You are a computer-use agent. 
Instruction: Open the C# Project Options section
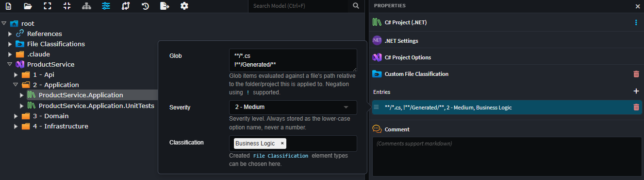coord(408,57)
